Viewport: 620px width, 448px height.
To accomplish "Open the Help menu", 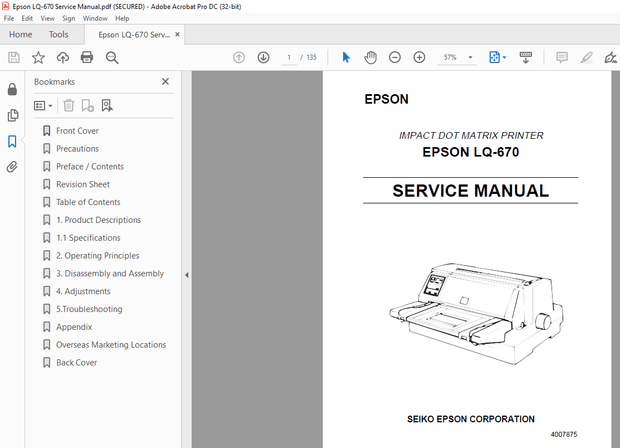I will (122, 18).
